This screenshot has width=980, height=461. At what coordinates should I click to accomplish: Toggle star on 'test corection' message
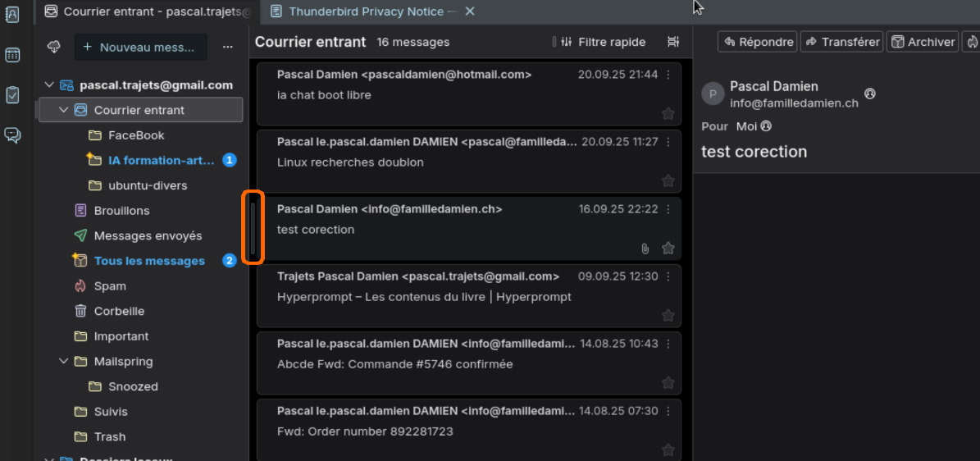[x=668, y=248]
